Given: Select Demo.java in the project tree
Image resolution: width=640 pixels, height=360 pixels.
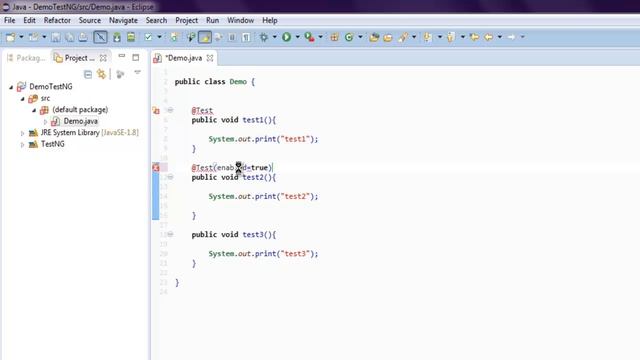Looking at the screenshot, I should 80,121.
